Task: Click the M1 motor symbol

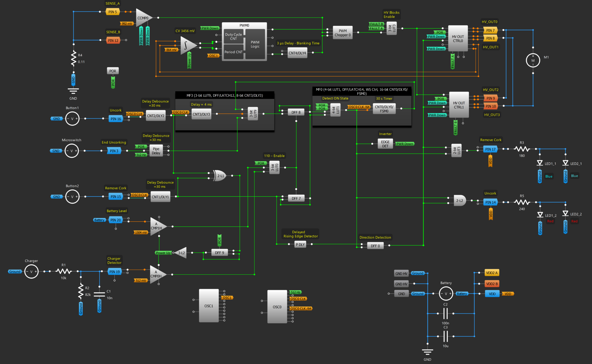Action: pos(533,60)
